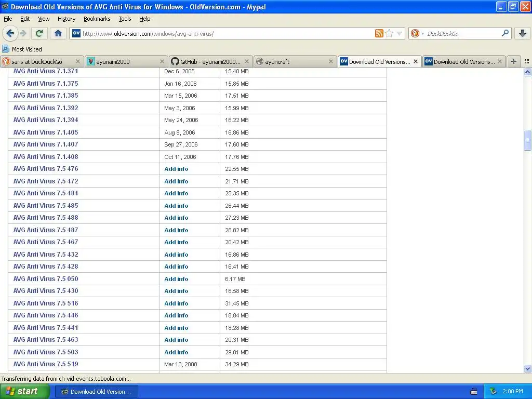Go back with the Back arrow button

pos(10,33)
